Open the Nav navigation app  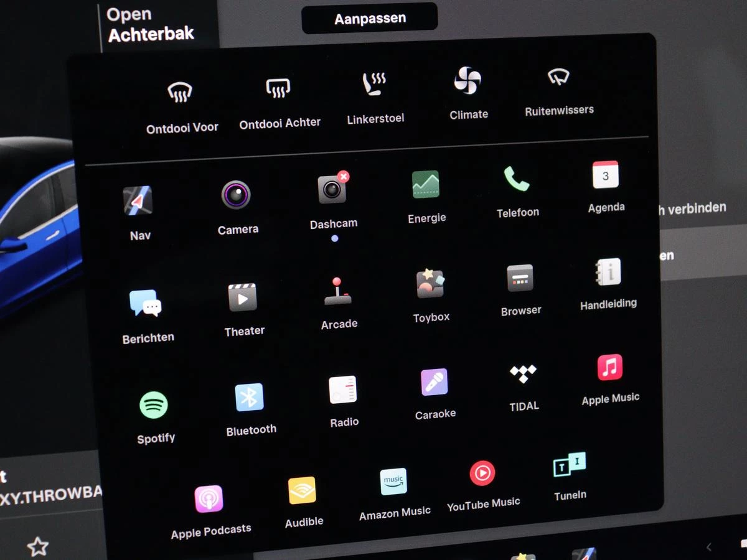pos(138,201)
